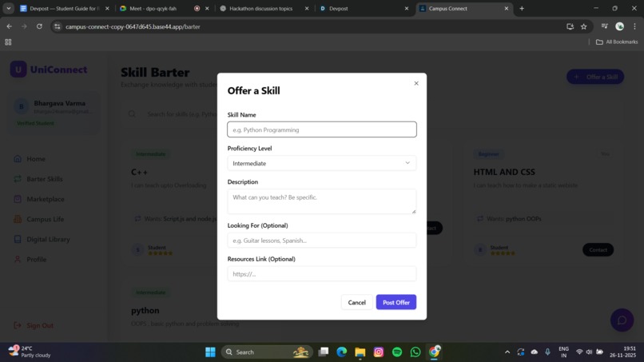
Task: Click the Bhargava Varma avatar
Action: (x=22, y=107)
